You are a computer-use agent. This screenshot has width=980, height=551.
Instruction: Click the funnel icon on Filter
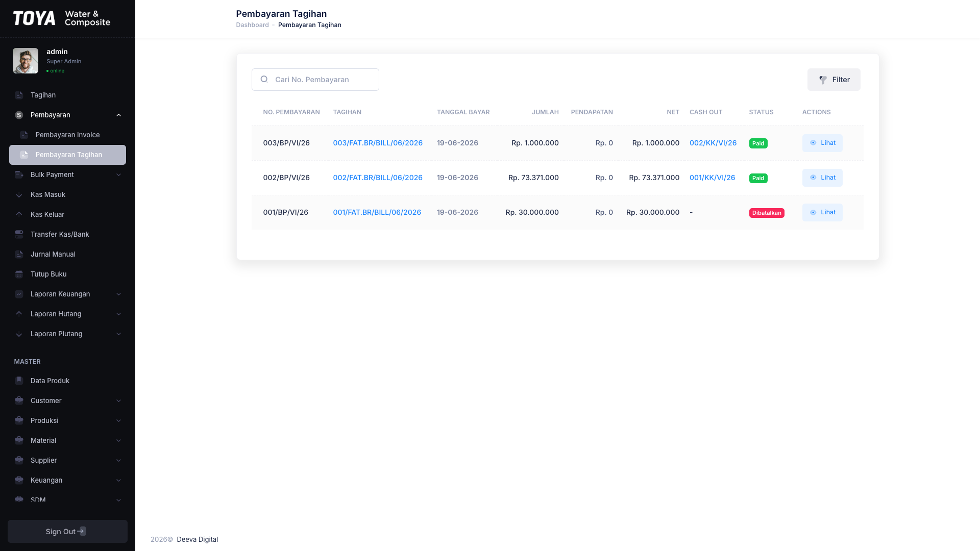point(823,80)
